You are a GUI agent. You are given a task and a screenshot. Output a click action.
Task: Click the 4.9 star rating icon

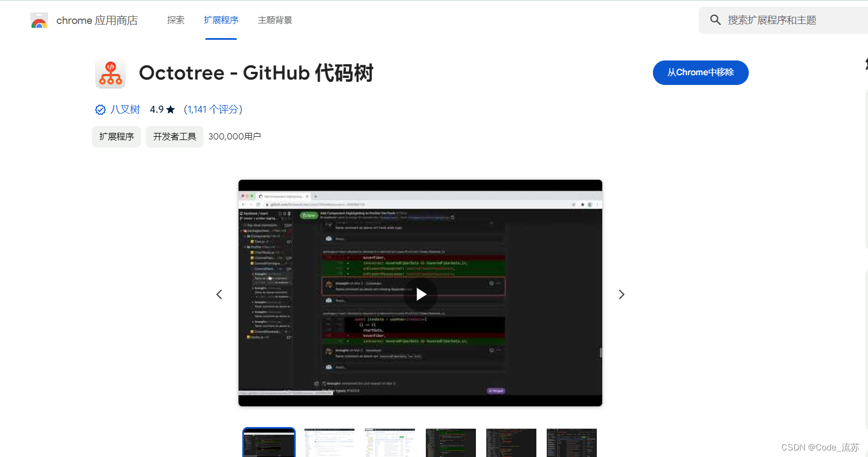(x=170, y=109)
